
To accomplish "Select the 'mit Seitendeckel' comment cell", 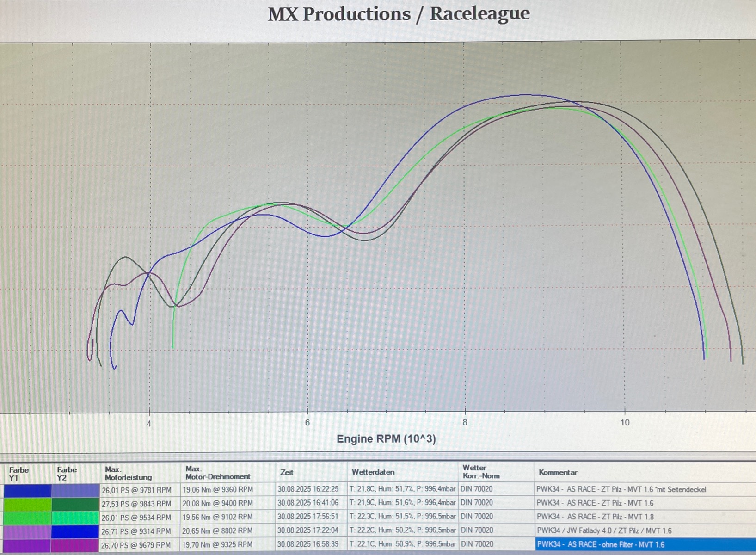I will point(621,489).
